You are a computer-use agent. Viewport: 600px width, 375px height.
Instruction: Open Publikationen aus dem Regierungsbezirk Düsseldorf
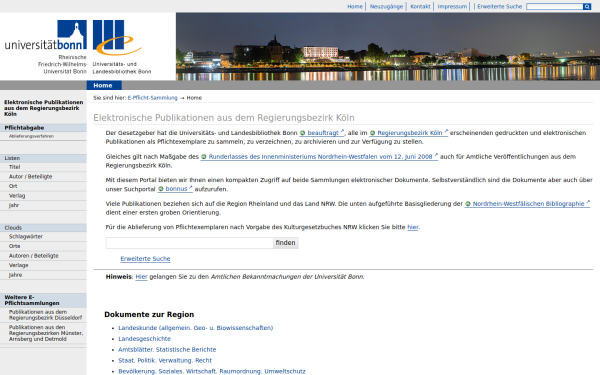pyautogui.click(x=46, y=315)
